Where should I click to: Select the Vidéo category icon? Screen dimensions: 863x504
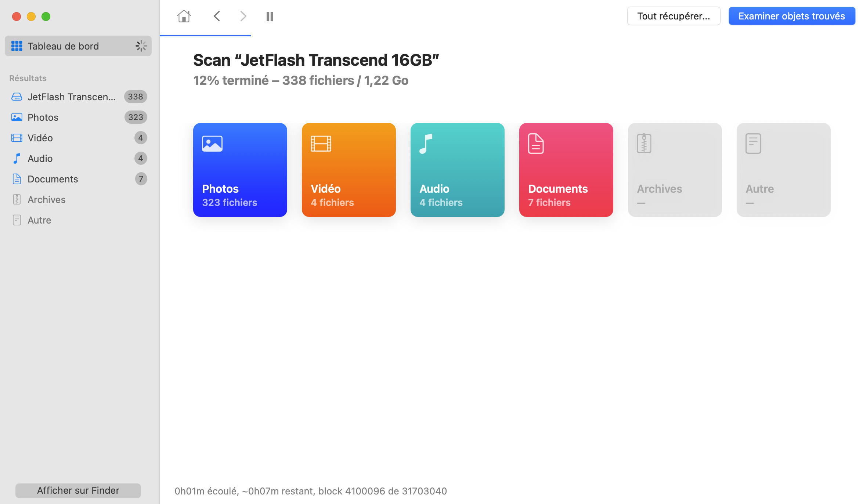[x=321, y=144]
